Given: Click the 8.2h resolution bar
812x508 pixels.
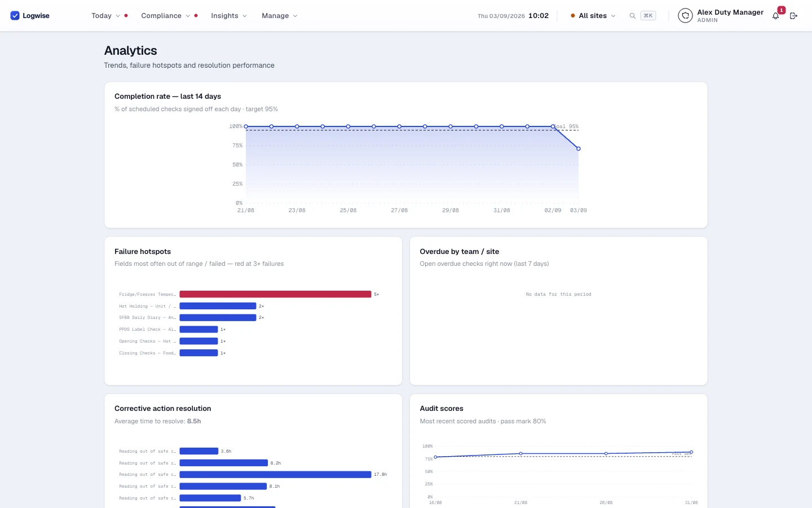Looking at the screenshot, I should 223,463.
